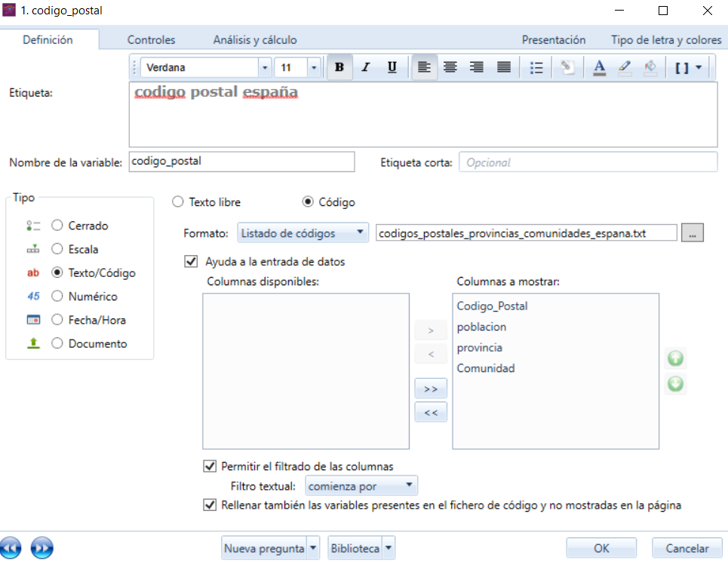Toggle Ayuda a la entrada de datos
The image size is (728, 563).
[191, 262]
